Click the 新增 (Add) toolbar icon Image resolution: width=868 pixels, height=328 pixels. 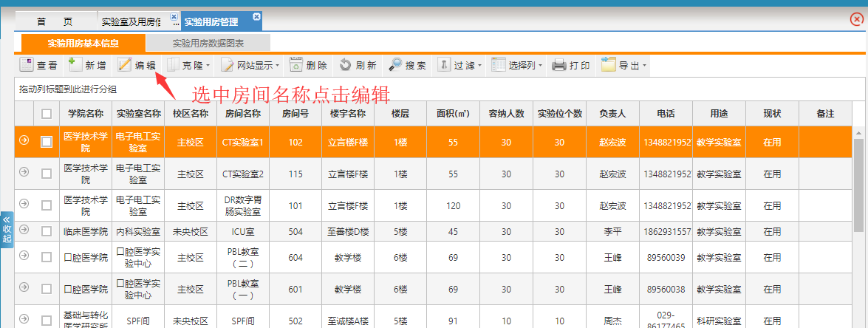coord(75,65)
